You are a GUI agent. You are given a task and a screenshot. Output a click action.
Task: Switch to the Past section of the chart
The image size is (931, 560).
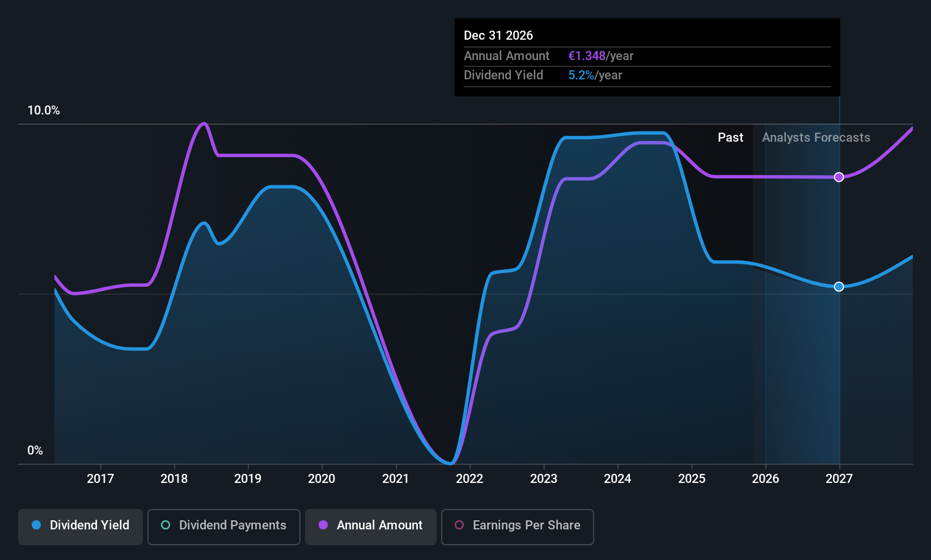pyautogui.click(x=730, y=137)
